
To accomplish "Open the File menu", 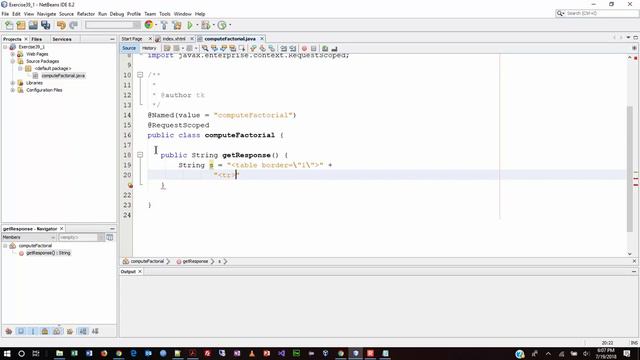I will [5, 14].
